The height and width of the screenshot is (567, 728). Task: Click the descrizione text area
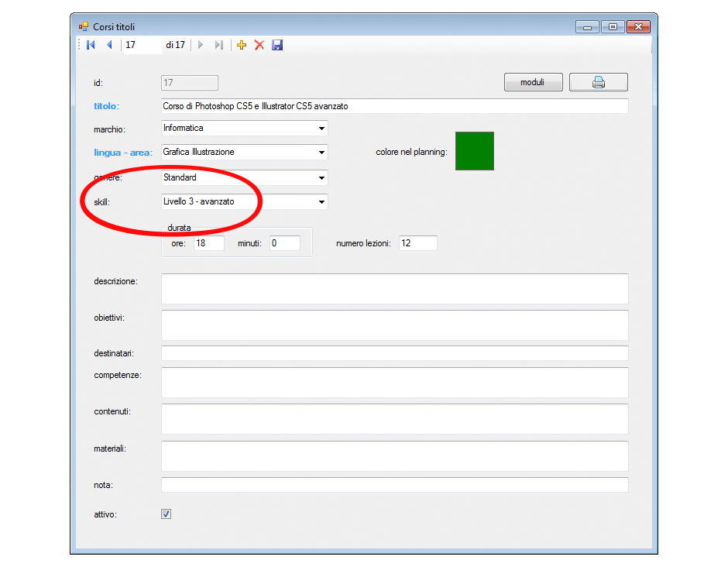point(395,289)
